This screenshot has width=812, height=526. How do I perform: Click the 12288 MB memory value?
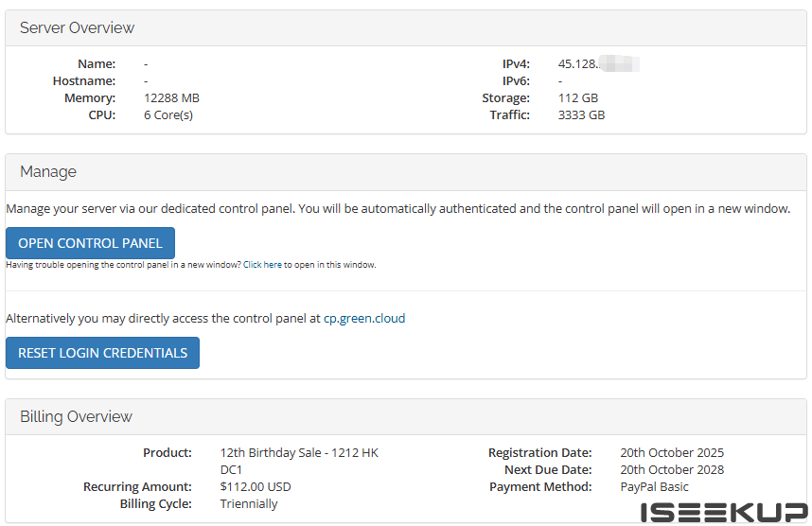click(171, 98)
